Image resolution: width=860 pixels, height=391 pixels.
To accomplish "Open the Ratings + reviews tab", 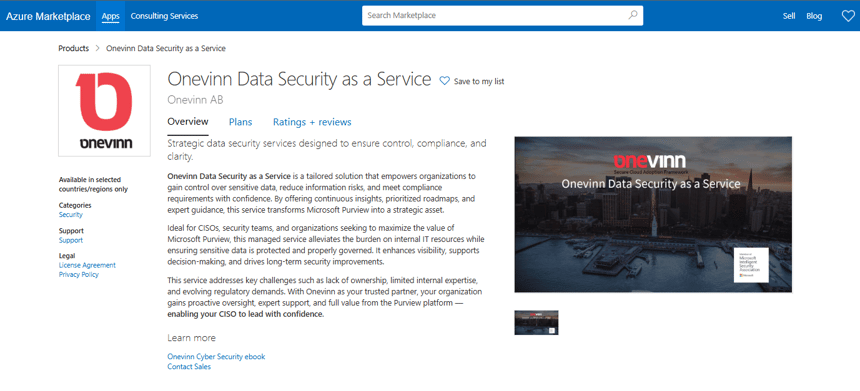I will coord(312,122).
